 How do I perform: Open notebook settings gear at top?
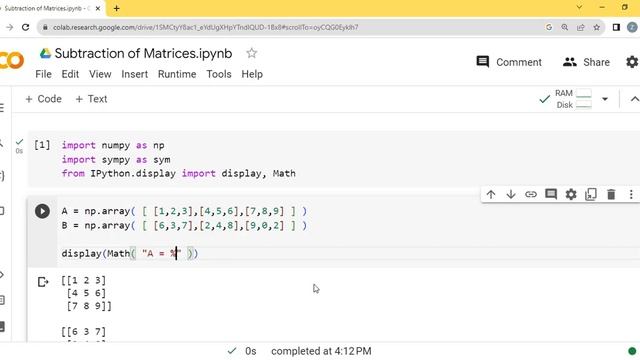pyautogui.click(x=632, y=62)
